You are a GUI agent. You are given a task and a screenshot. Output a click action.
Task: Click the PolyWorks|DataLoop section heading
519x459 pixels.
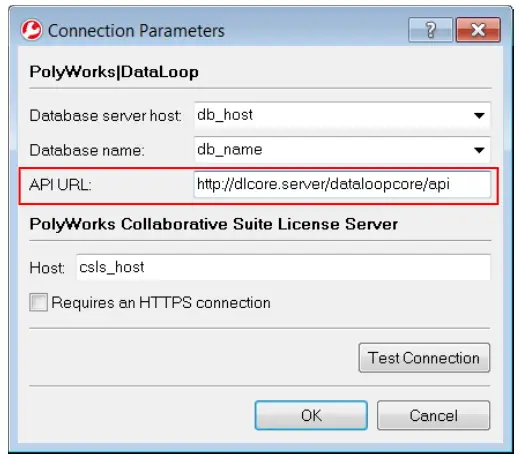coord(114,72)
